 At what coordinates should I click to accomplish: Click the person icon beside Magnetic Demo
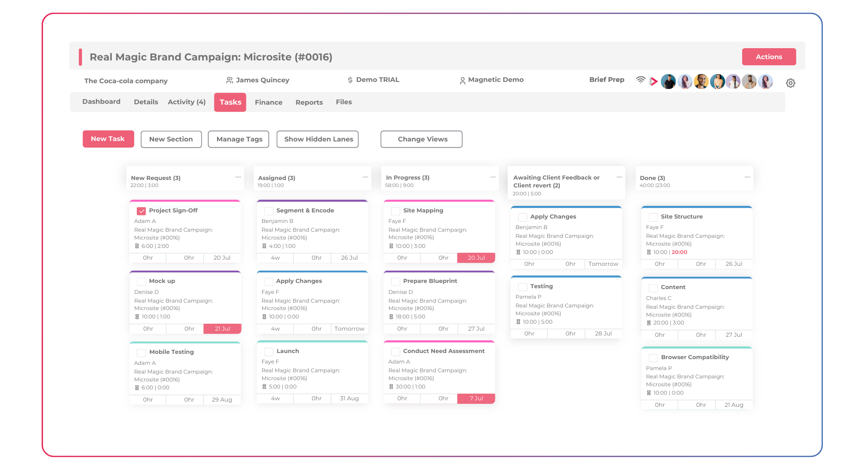pyautogui.click(x=462, y=81)
